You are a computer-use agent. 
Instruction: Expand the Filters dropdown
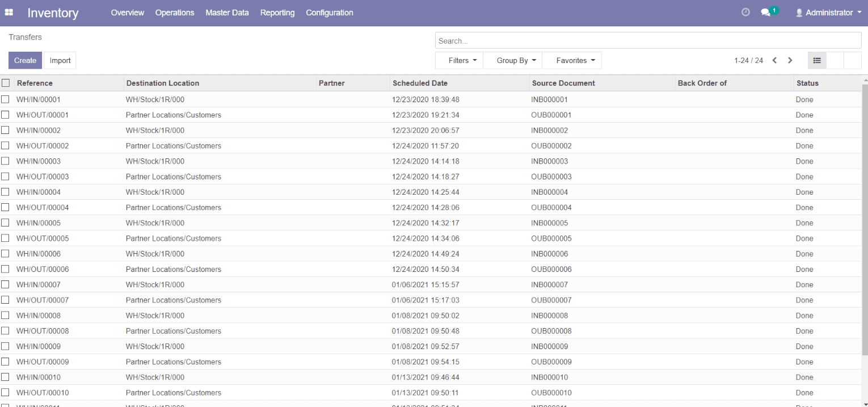[462, 61]
